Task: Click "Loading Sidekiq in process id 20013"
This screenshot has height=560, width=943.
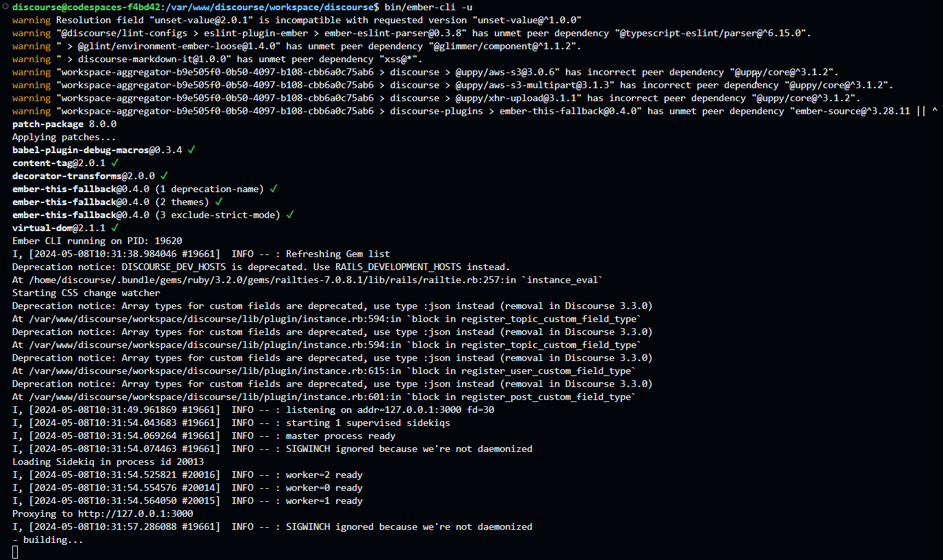Action: click(x=108, y=462)
